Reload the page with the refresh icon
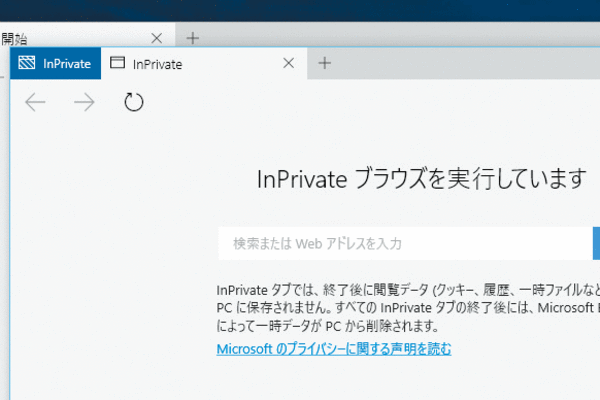Screen dimensions: 600x400 pos(134,102)
